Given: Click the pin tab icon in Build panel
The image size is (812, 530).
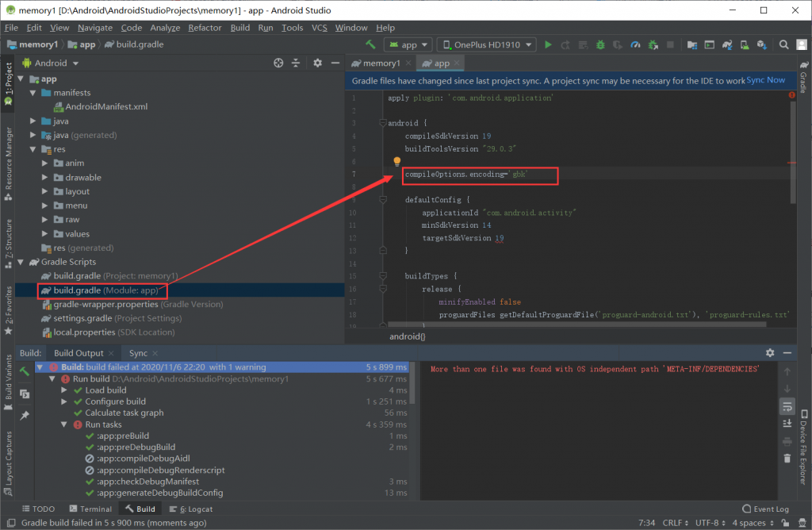Looking at the screenshot, I should (x=25, y=416).
